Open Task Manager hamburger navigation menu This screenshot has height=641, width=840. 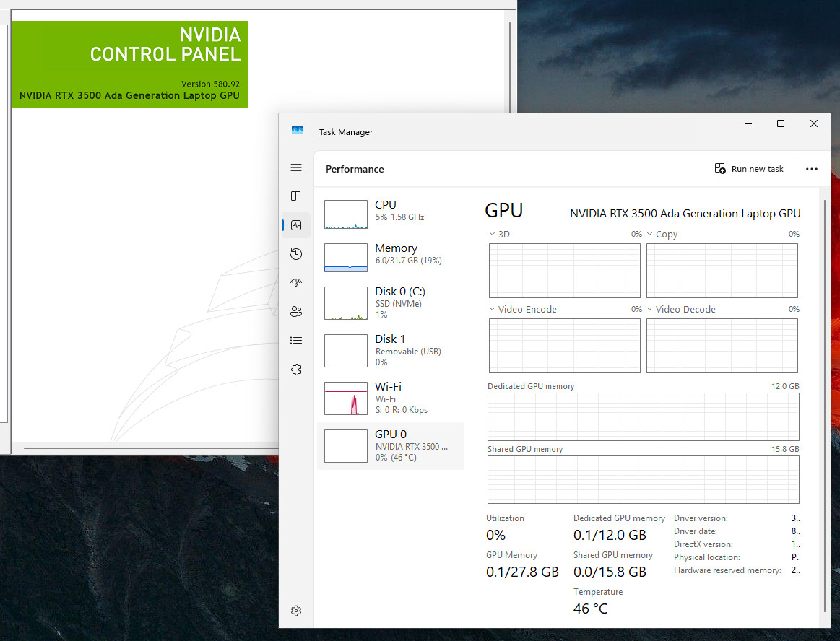295,167
